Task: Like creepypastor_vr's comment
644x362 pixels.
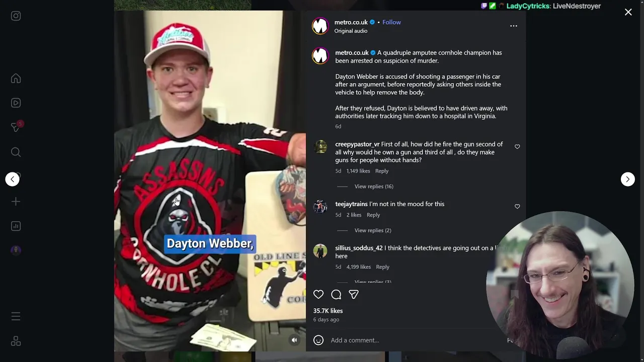Action: click(517, 147)
